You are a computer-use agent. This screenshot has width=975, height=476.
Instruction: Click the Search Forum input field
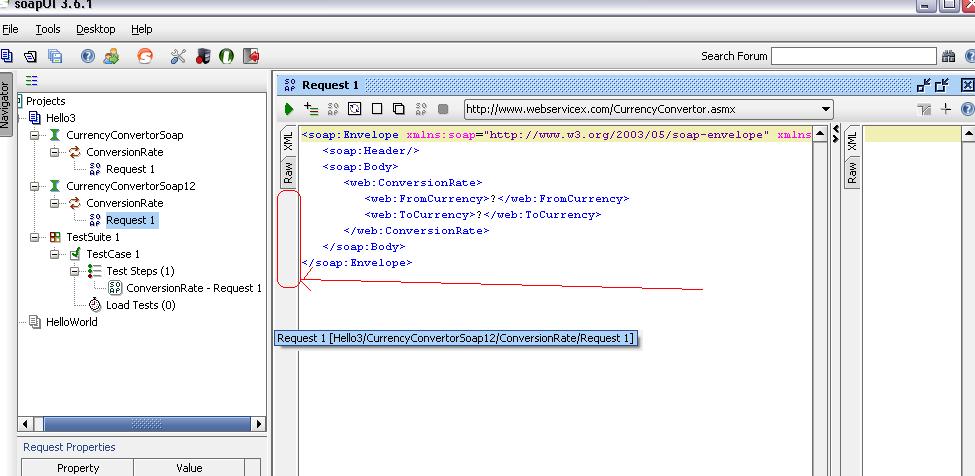[853, 56]
